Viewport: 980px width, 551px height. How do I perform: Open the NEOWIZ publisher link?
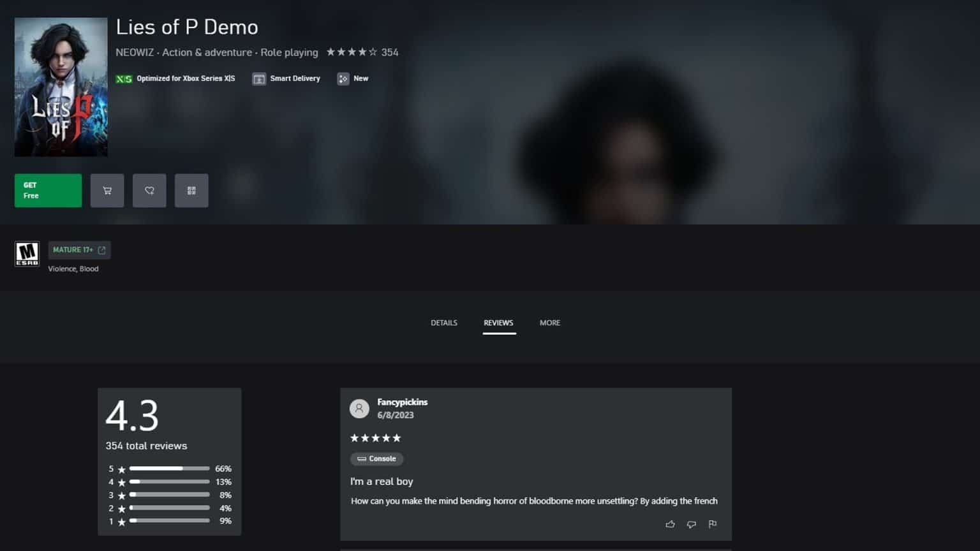[x=135, y=52]
